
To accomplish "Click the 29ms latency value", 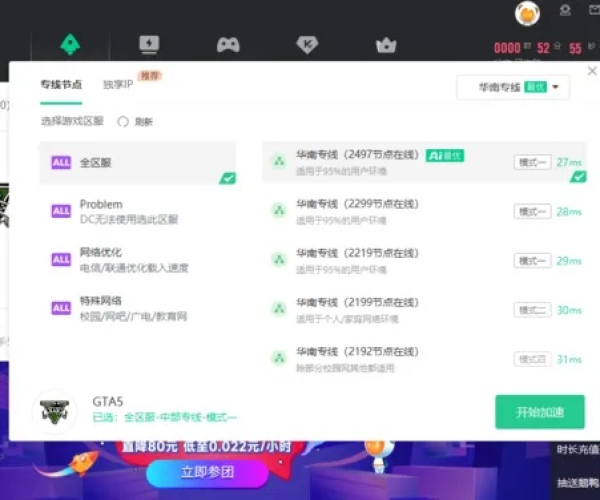I will [x=569, y=261].
